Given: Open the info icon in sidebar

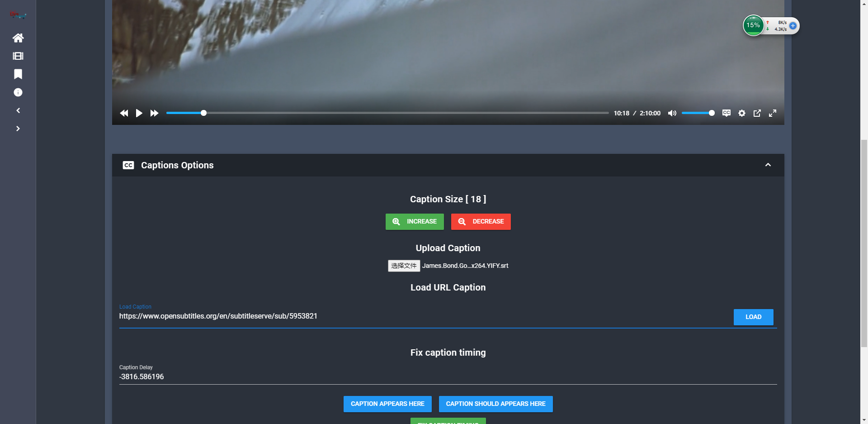Looking at the screenshot, I should coord(18,92).
